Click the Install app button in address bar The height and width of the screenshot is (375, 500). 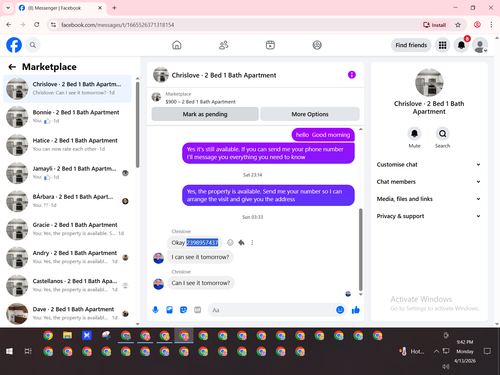click(x=434, y=25)
